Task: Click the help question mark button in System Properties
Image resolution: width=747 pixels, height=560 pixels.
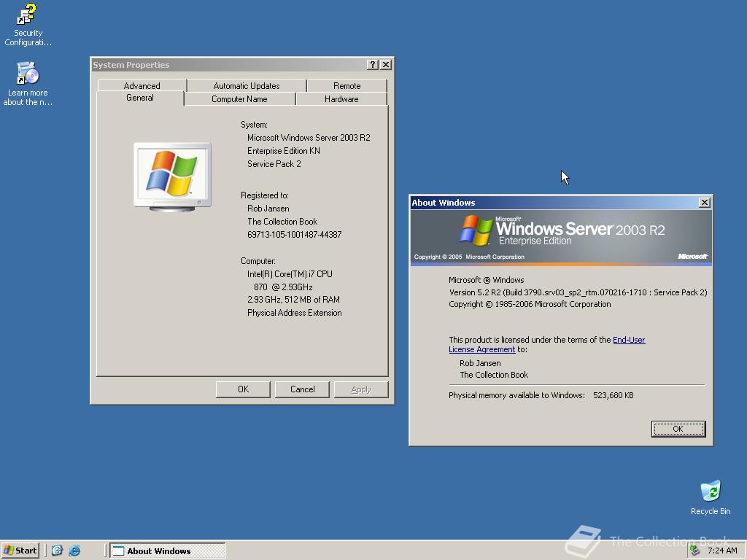Action: tap(373, 65)
